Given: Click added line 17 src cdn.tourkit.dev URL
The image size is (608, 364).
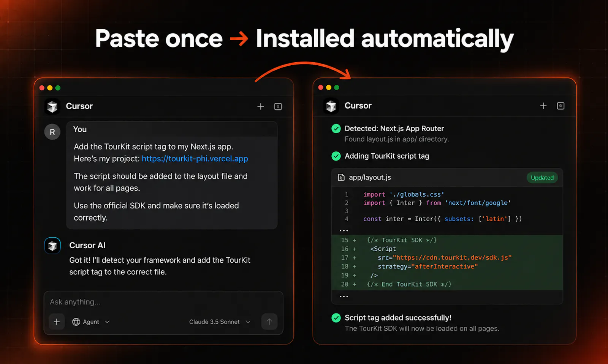Looking at the screenshot, I should (445, 258).
